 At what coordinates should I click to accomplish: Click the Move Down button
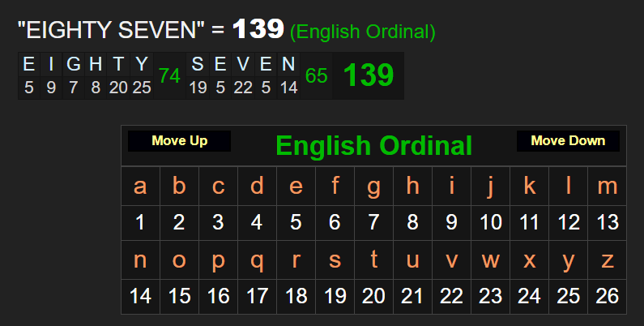[568, 141]
